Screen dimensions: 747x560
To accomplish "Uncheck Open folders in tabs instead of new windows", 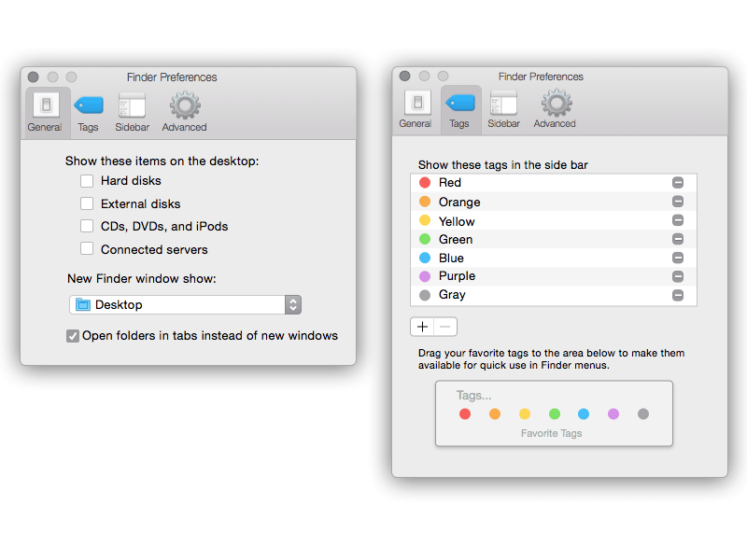I will tap(73, 336).
